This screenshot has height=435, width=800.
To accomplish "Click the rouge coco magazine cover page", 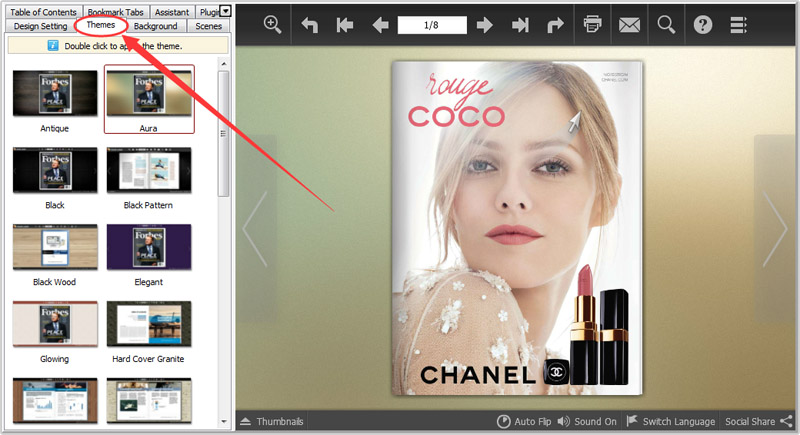I will pyautogui.click(x=517, y=228).
